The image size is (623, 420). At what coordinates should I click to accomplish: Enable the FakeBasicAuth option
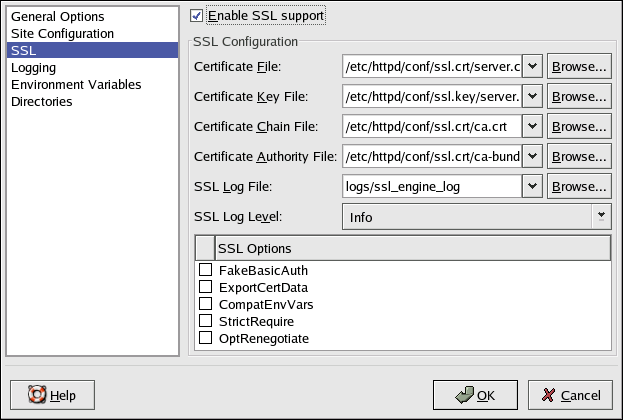tap(205, 270)
